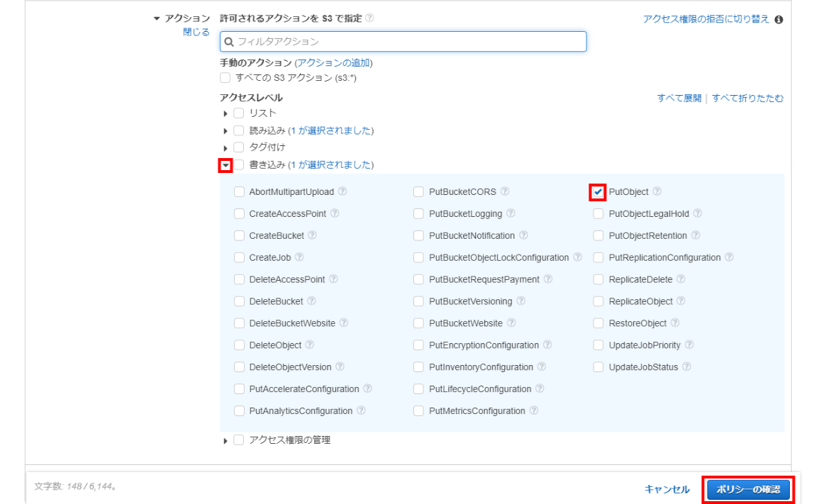Click すべて展開 to expand all levels
The image size is (826, 504).
coord(679,98)
